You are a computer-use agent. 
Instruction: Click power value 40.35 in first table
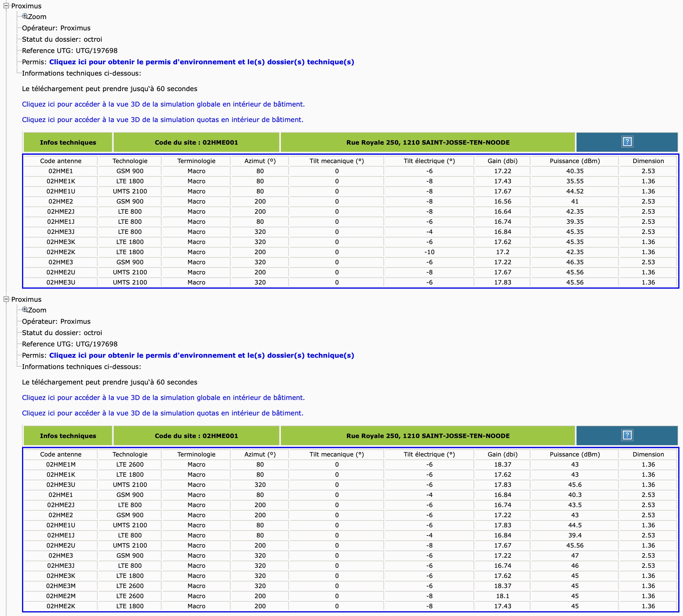pyautogui.click(x=574, y=171)
